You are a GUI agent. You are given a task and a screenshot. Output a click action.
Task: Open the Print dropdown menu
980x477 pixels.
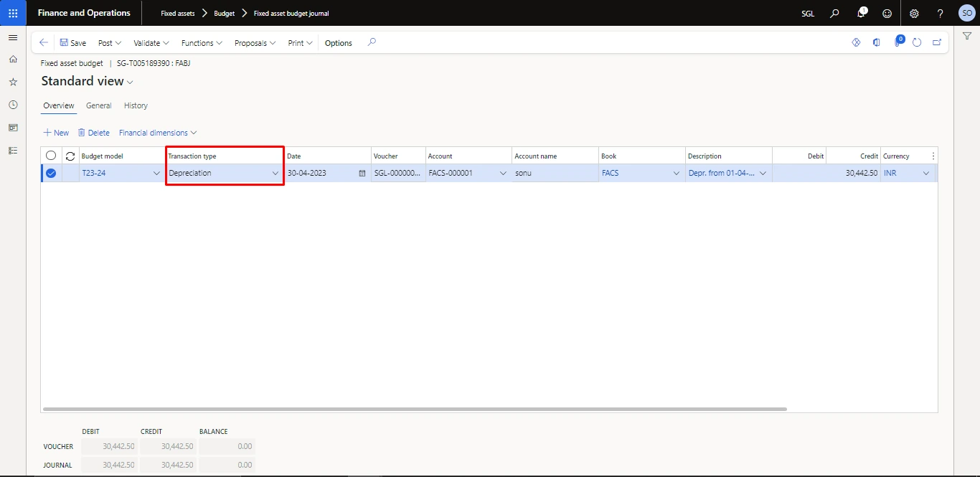300,43
